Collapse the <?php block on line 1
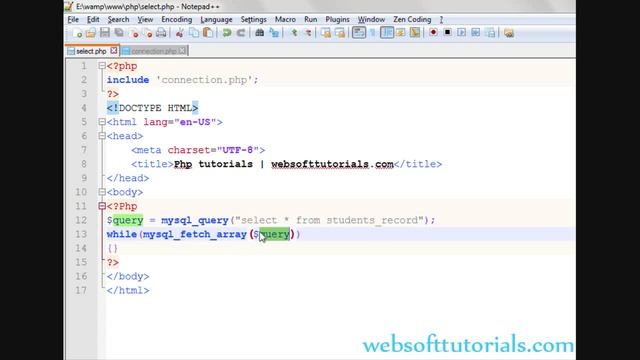640x360 pixels. [102, 66]
